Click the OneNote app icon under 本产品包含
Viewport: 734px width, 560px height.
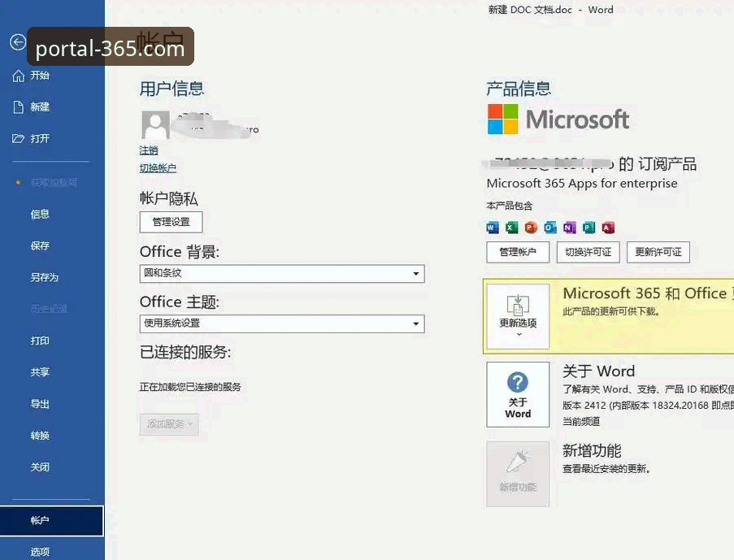coord(569,228)
